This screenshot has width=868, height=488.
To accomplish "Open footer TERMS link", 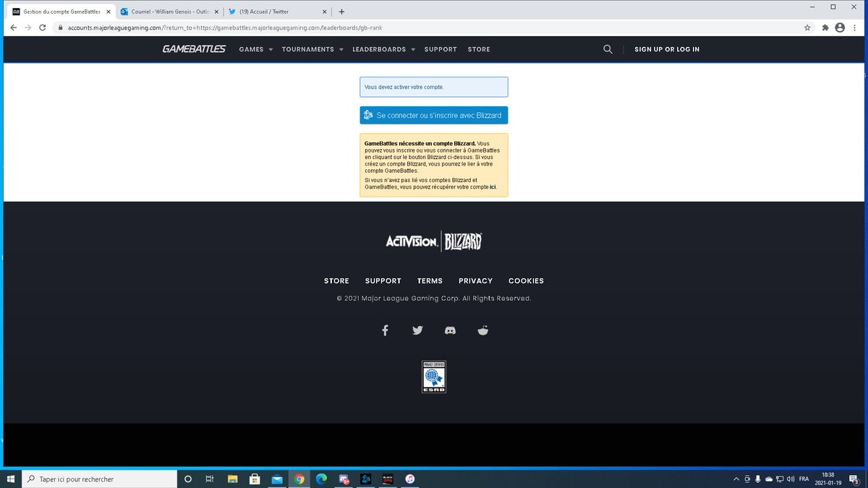I will click(430, 281).
